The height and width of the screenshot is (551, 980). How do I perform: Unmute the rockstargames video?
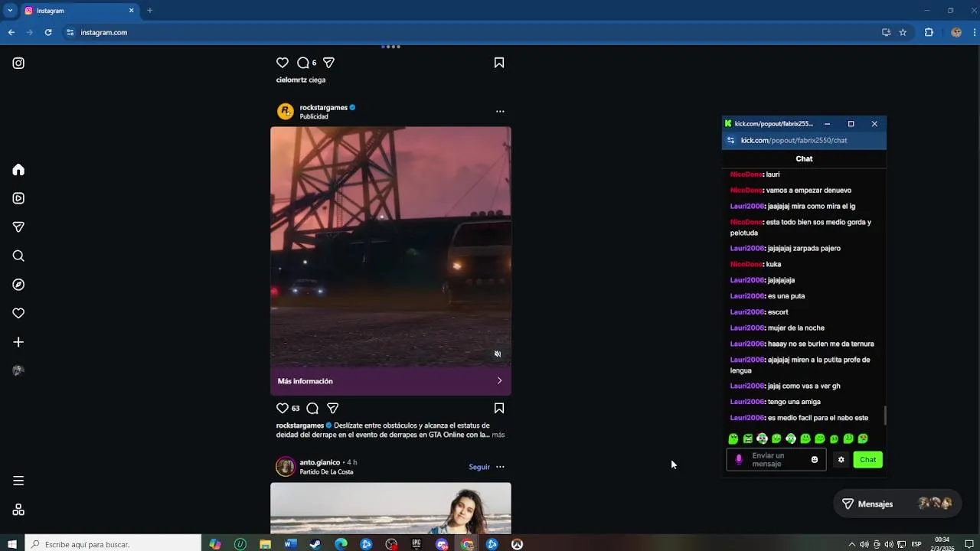(498, 354)
